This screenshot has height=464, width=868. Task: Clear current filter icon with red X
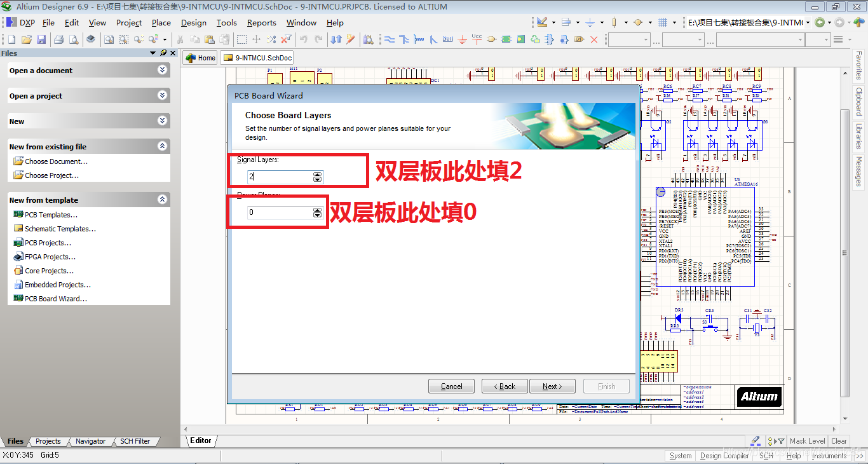(286, 39)
